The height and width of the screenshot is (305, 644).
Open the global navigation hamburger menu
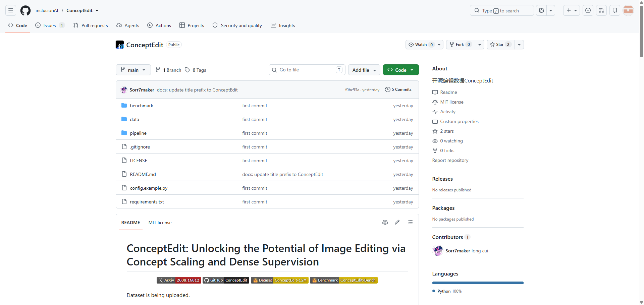pos(11,10)
